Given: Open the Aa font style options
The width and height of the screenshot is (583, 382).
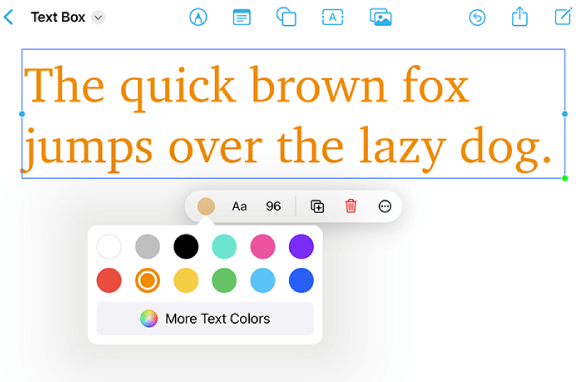Looking at the screenshot, I should tap(239, 206).
